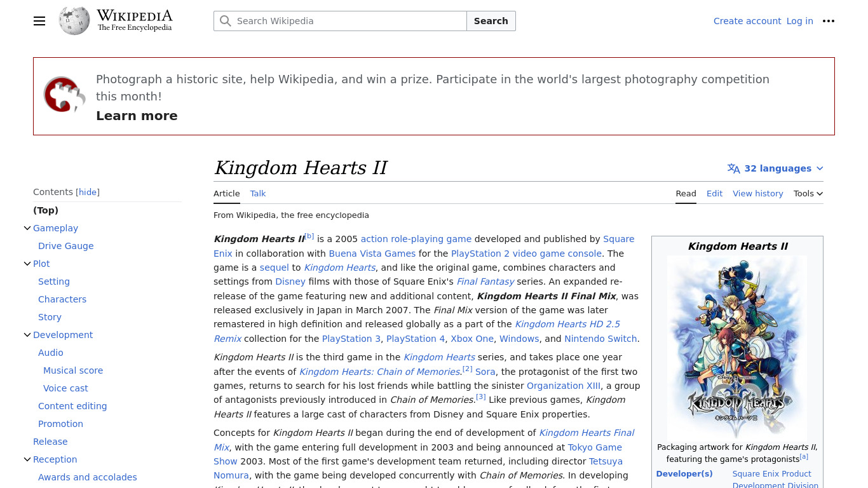Open the 32 languages dropdown
This screenshot has height=488, width=868.
(775, 168)
